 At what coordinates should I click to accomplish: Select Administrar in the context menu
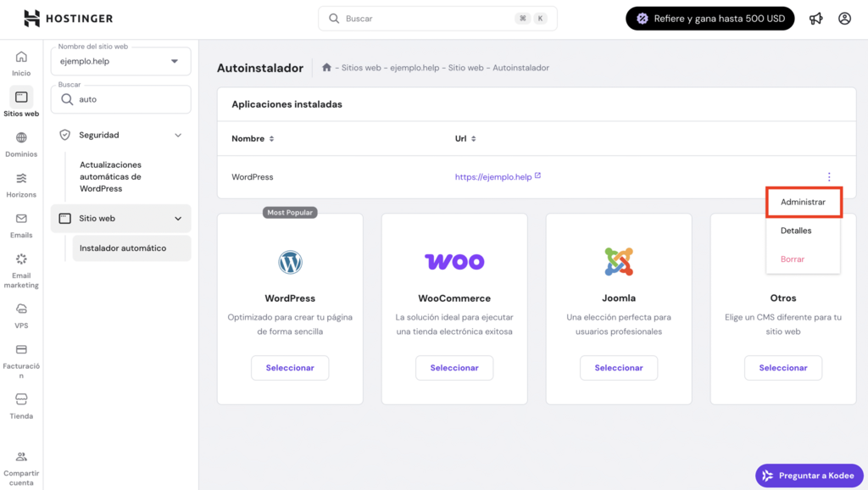click(804, 202)
